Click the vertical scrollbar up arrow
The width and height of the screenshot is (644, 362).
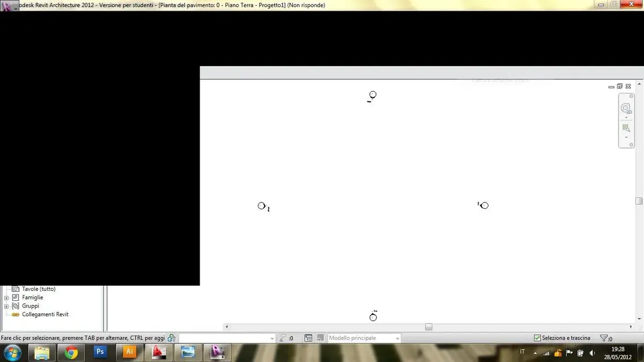(x=639, y=84)
